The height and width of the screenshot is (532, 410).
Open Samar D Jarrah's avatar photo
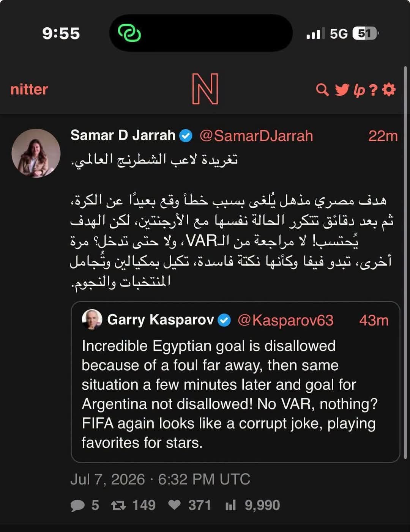(36, 153)
